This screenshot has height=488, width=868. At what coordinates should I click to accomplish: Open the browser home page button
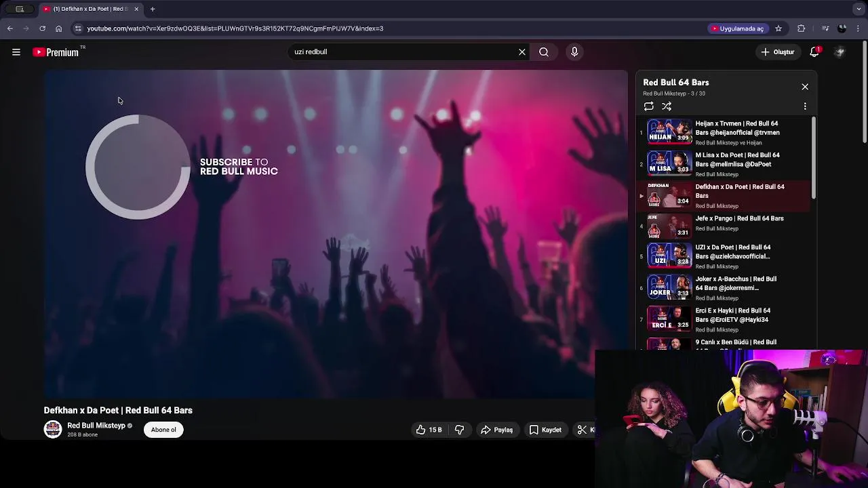pos(59,28)
